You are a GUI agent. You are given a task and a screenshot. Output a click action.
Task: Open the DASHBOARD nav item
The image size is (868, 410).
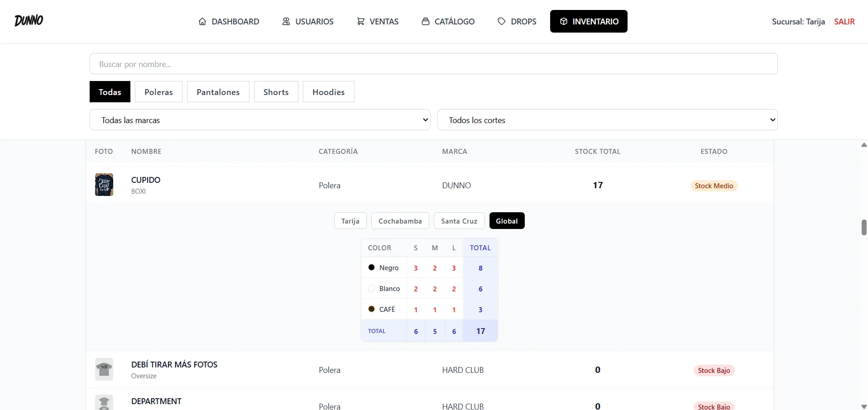pyautogui.click(x=229, y=21)
